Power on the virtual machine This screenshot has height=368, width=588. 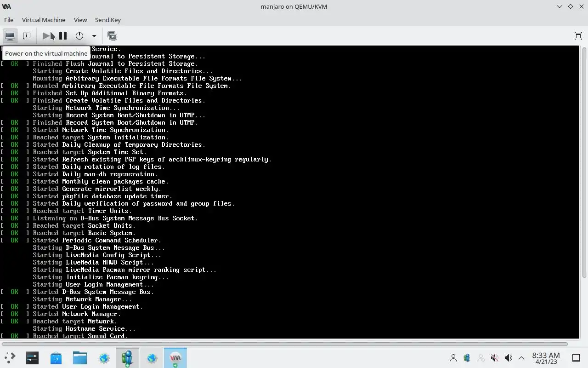(46, 36)
